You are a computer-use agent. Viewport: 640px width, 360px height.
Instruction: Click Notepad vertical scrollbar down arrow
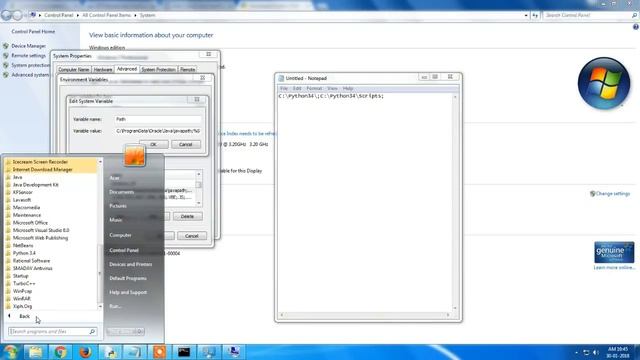point(455,308)
